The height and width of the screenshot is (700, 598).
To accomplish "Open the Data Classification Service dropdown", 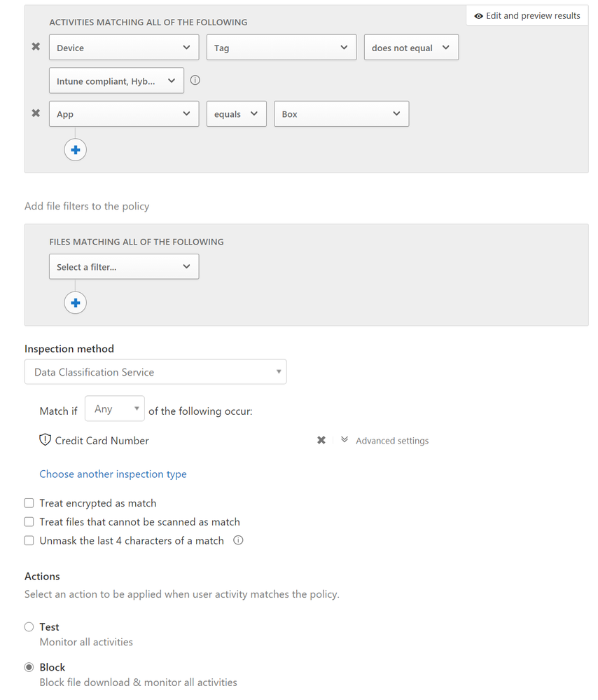I will 155,372.
